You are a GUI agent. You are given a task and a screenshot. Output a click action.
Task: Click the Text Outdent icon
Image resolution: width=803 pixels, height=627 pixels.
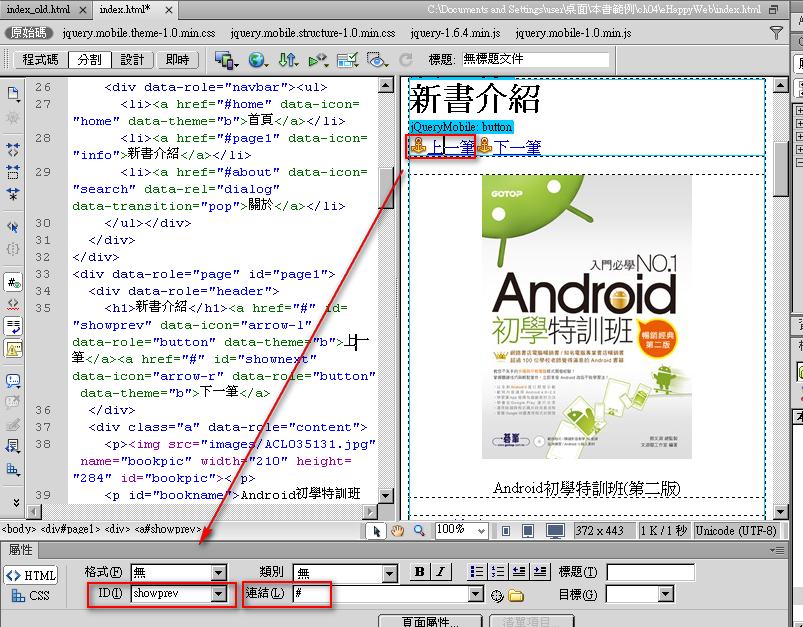pyautogui.click(x=519, y=572)
